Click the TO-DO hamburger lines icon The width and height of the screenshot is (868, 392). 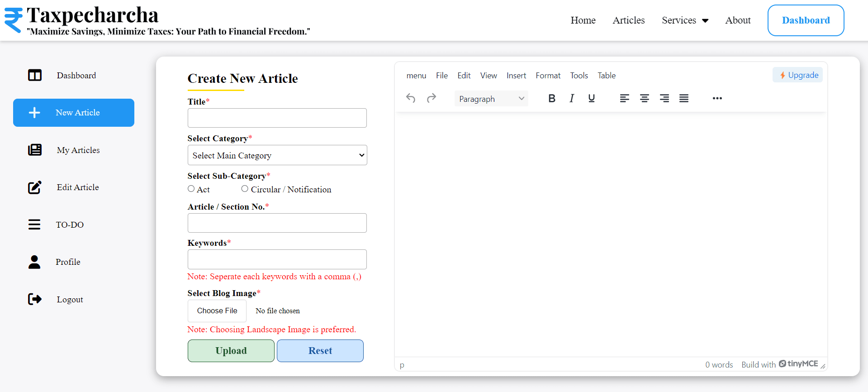pyautogui.click(x=34, y=225)
